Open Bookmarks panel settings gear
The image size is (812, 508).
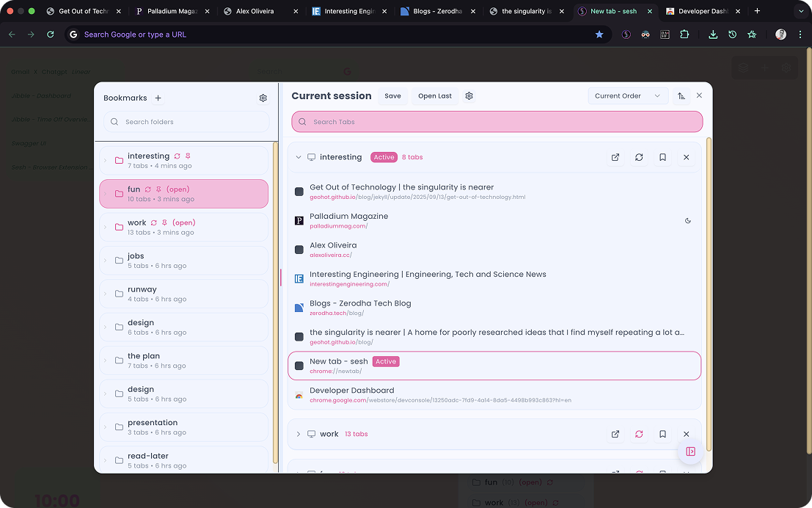pyautogui.click(x=263, y=98)
